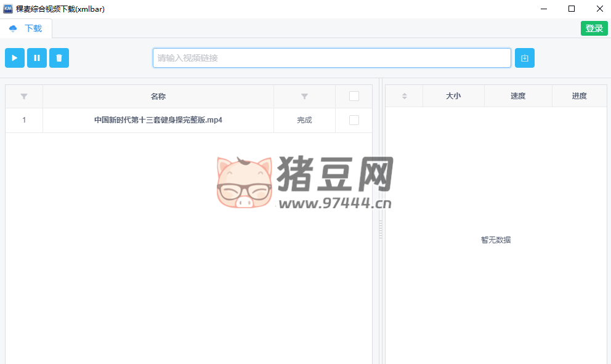Image resolution: width=611 pixels, height=364 pixels.
Task: Check the box for row 1 video
Action: [x=354, y=120]
